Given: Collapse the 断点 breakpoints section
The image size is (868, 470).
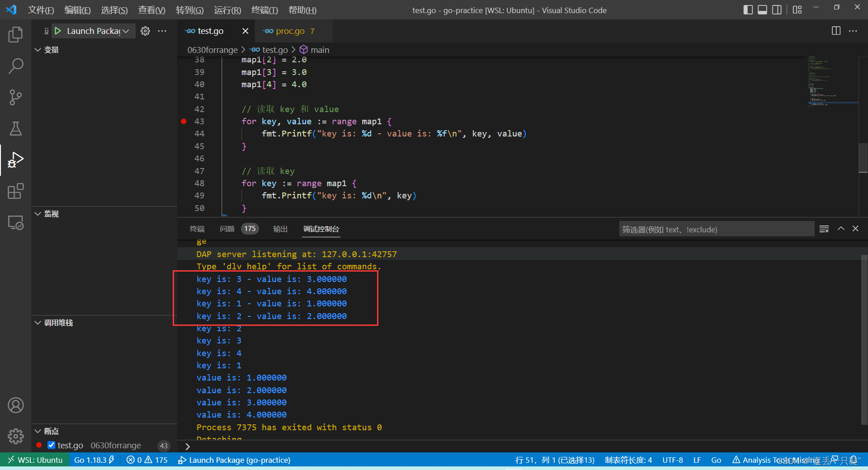Looking at the screenshot, I should click(38, 431).
